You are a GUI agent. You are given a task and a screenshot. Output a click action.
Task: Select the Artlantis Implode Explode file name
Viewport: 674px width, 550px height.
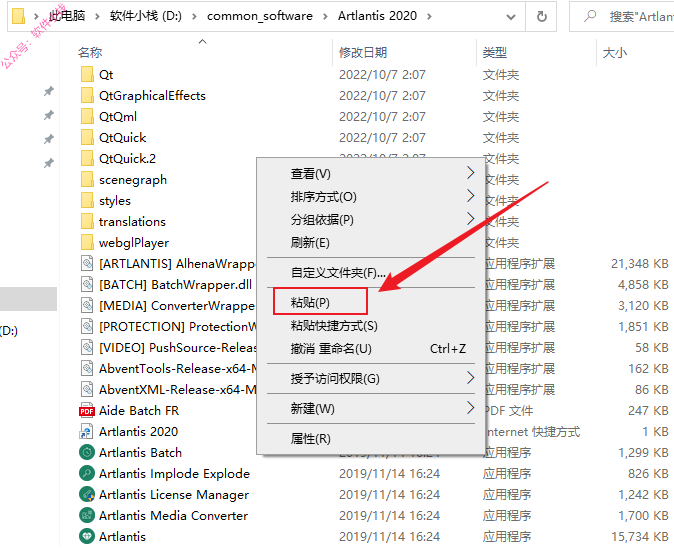(x=174, y=474)
